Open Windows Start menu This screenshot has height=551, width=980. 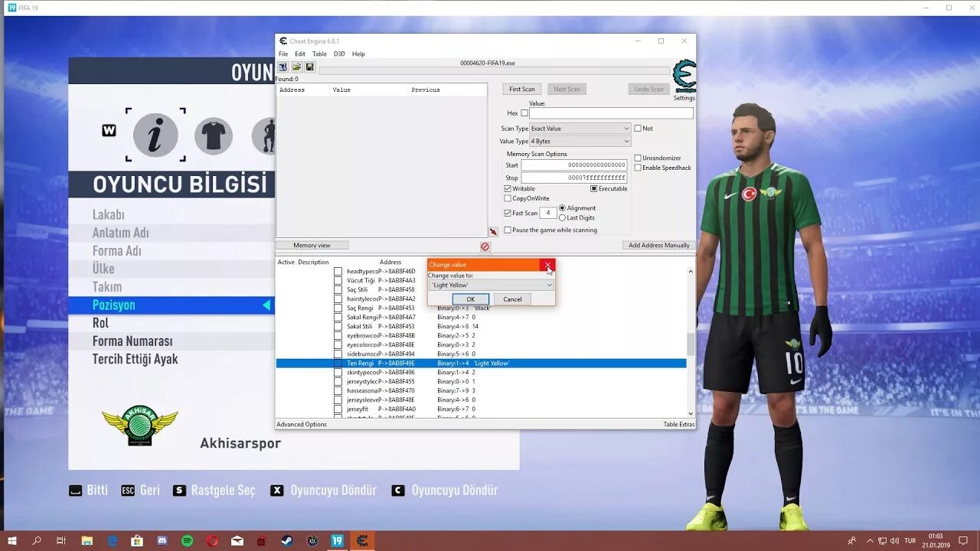tap(11, 540)
